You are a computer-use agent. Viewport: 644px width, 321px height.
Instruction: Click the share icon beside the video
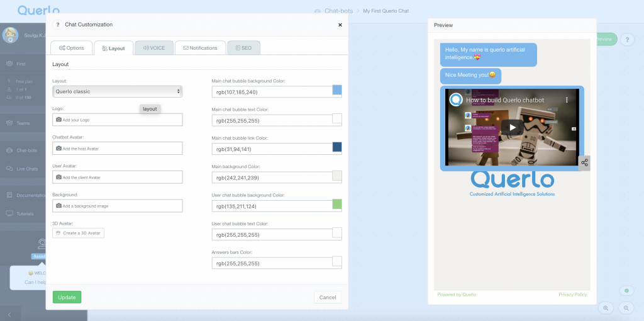coord(584,163)
